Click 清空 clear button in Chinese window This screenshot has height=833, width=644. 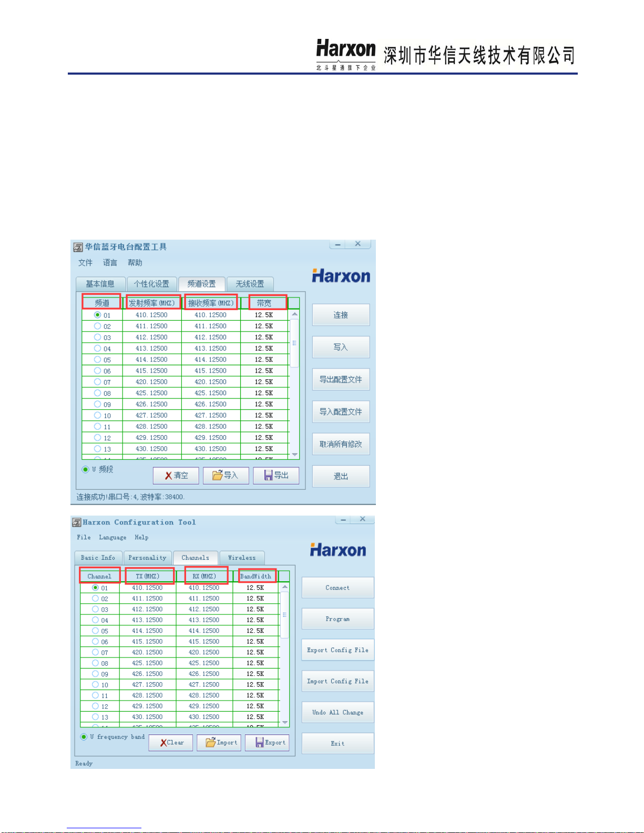coord(176,476)
